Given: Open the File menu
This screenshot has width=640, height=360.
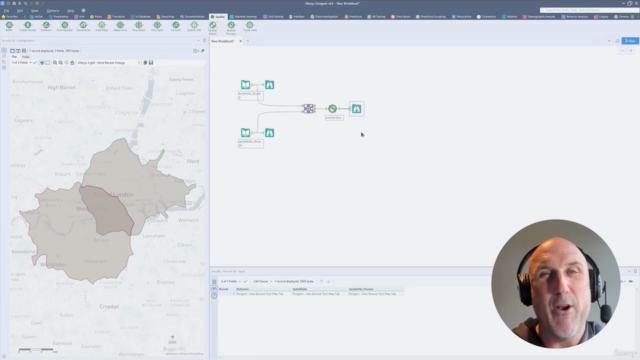Looking at the screenshot, I should coord(7,11).
